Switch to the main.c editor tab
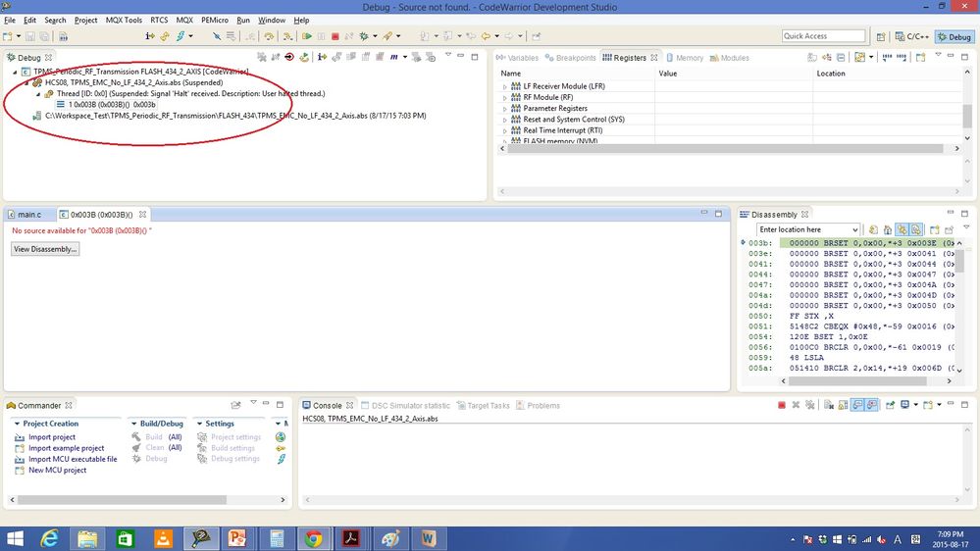The image size is (980, 551). point(25,215)
